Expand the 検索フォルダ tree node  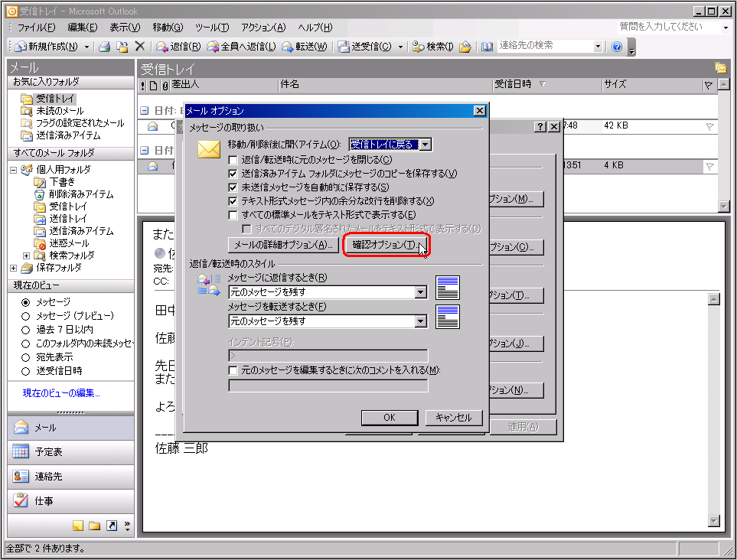pos(26,256)
